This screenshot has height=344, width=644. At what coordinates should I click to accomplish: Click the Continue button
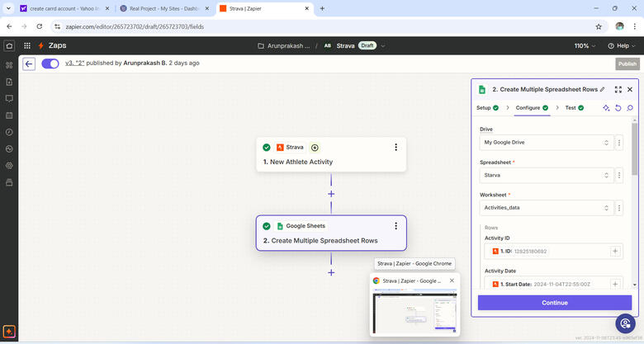coord(555,303)
